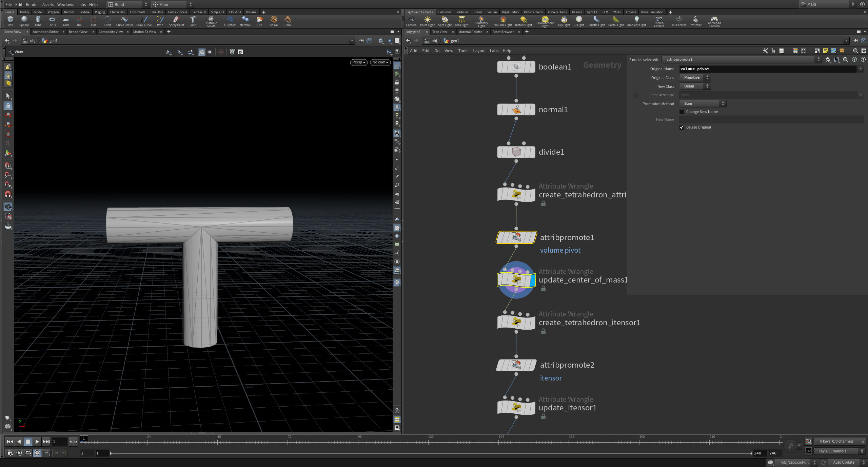The width and height of the screenshot is (868, 467).
Task: Enable the Change New Name checkbox
Action: pos(682,112)
